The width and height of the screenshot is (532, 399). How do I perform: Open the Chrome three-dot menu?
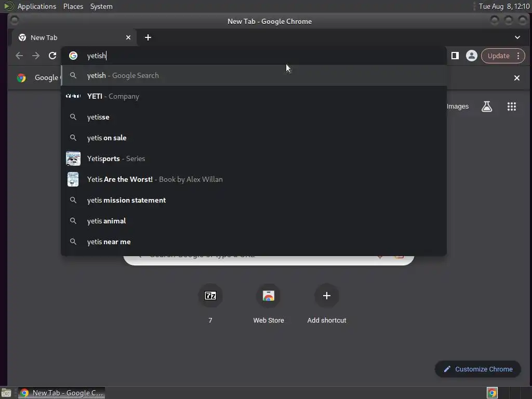click(518, 56)
